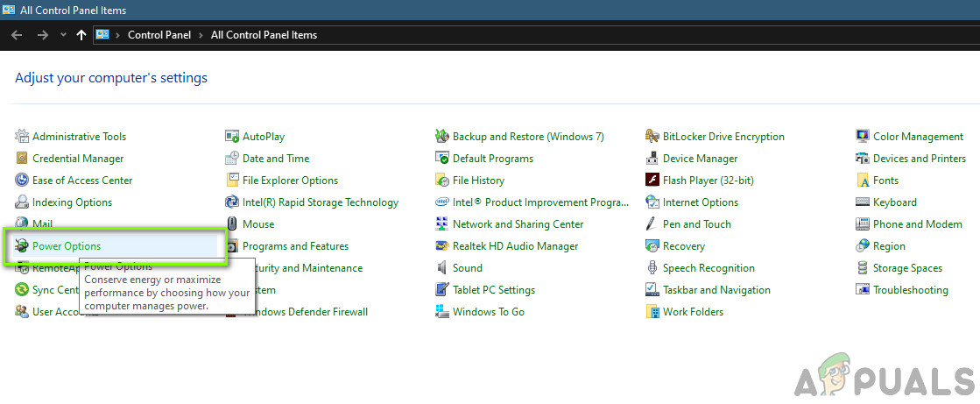Open the Ease of Access Center icon
Screen dimensions: 980x404
[22, 181]
